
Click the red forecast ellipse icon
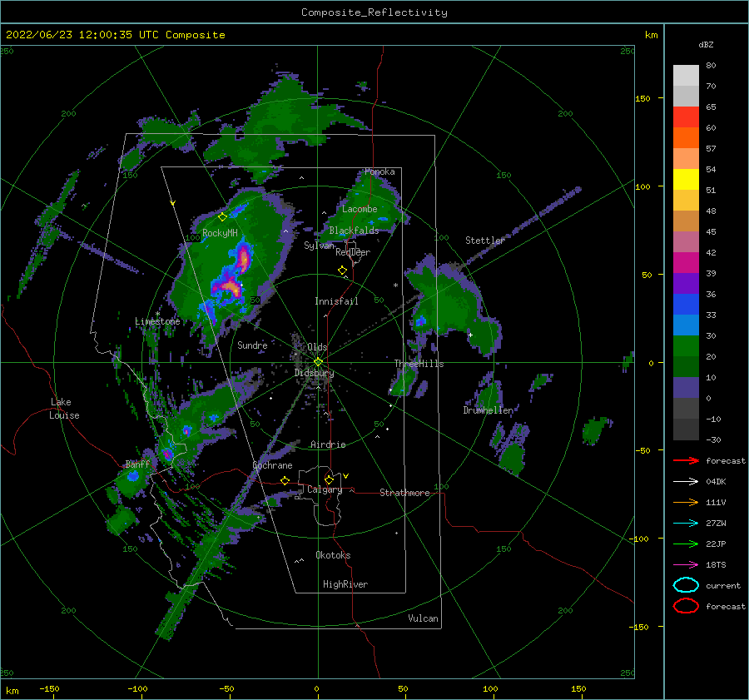click(x=686, y=606)
